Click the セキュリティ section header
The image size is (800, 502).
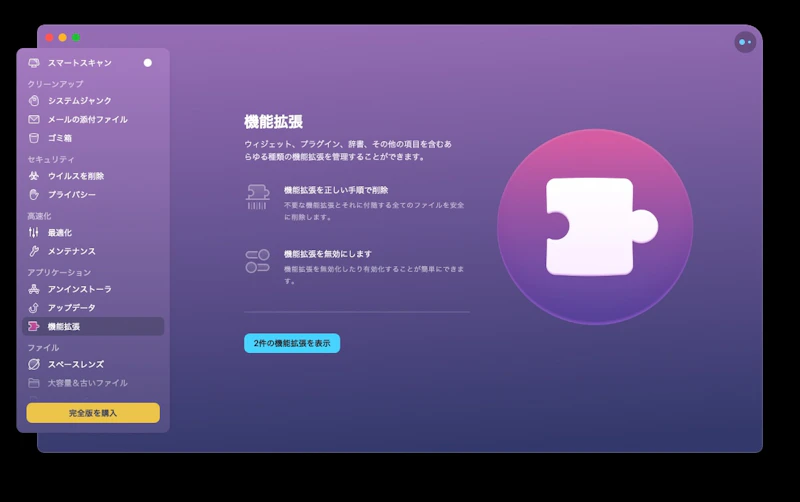[51, 159]
